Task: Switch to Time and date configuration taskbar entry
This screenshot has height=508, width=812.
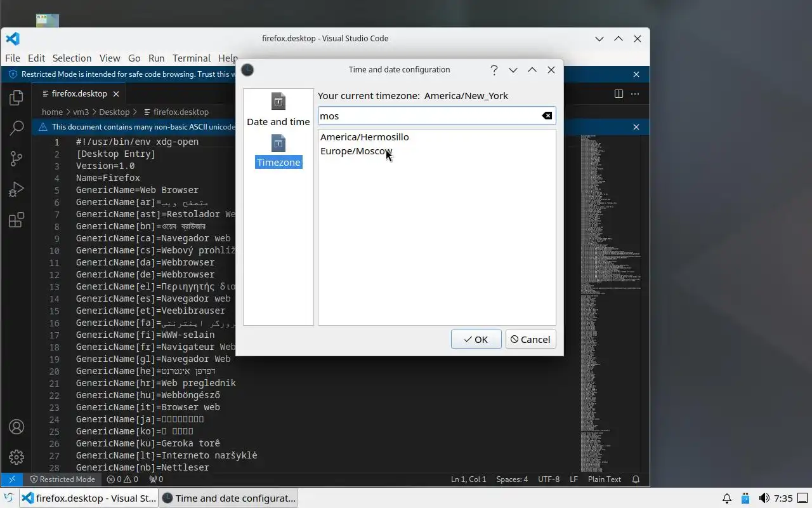Action: tap(228, 498)
